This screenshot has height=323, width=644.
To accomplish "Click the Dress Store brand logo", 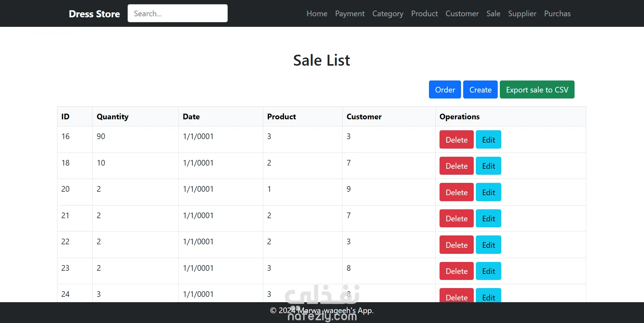I will click(94, 14).
